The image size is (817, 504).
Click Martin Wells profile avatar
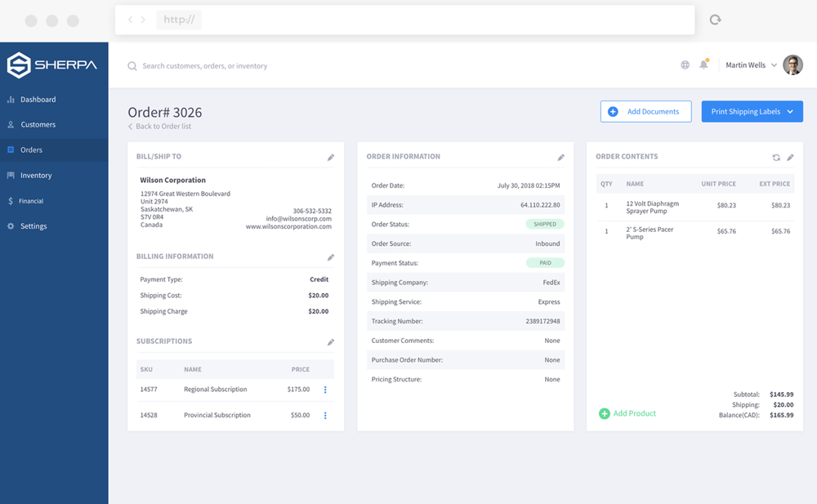coord(792,65)
